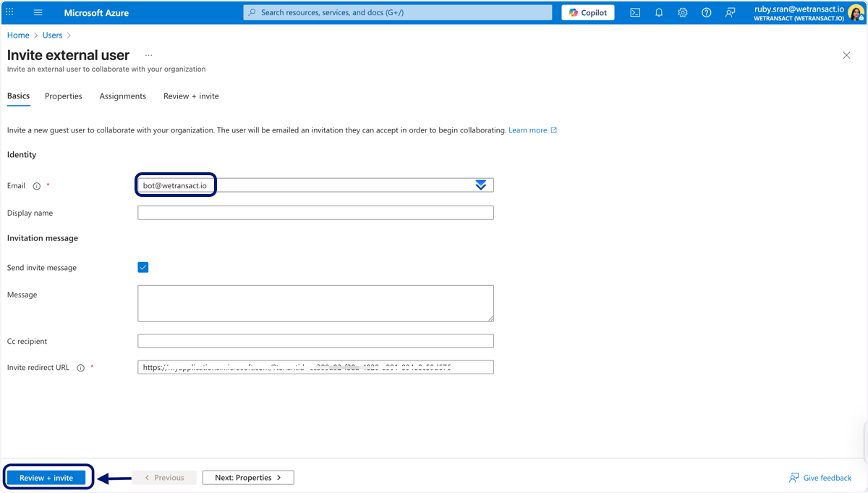Go to the Users breadcrumb
The width and height of the screenshot is (868, 493).
[52, 35]
